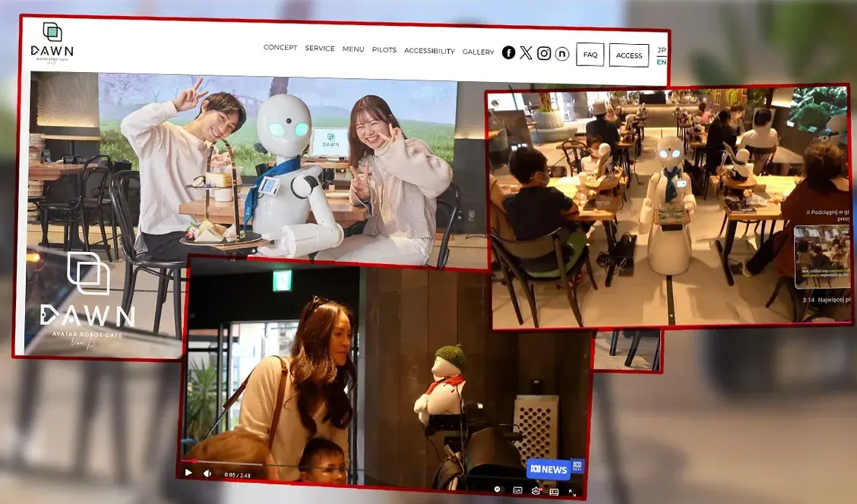Switch site language to JP
This screenshot has height=504, width=857.
pos(661,50)
